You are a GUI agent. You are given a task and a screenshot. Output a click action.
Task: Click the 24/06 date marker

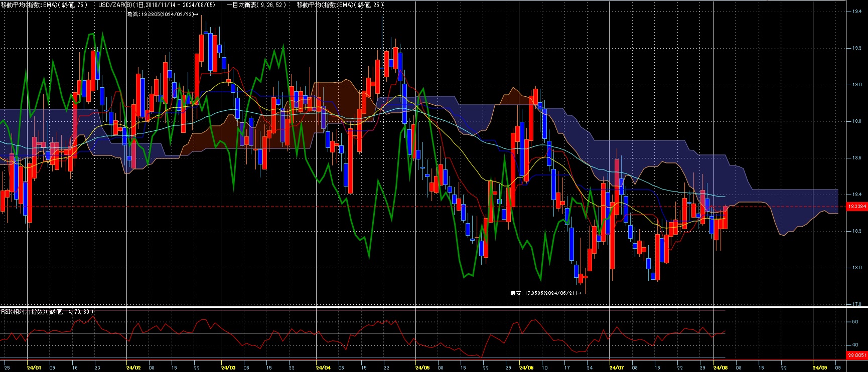click(x=526, y=368)
